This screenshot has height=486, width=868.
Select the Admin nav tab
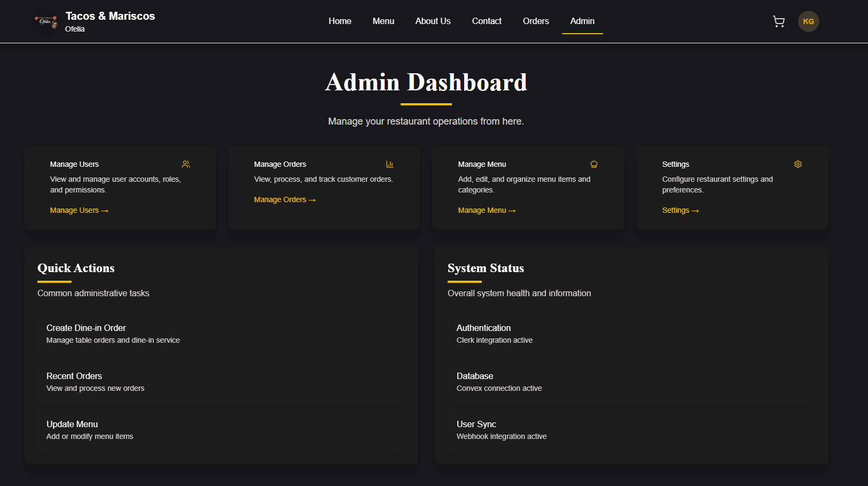point(582,21)
